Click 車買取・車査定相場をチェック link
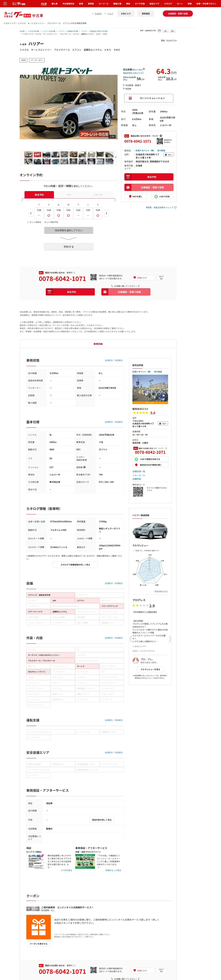Image resolution: width=221 pixels, height=980 pixels. (x=161, y=207)
